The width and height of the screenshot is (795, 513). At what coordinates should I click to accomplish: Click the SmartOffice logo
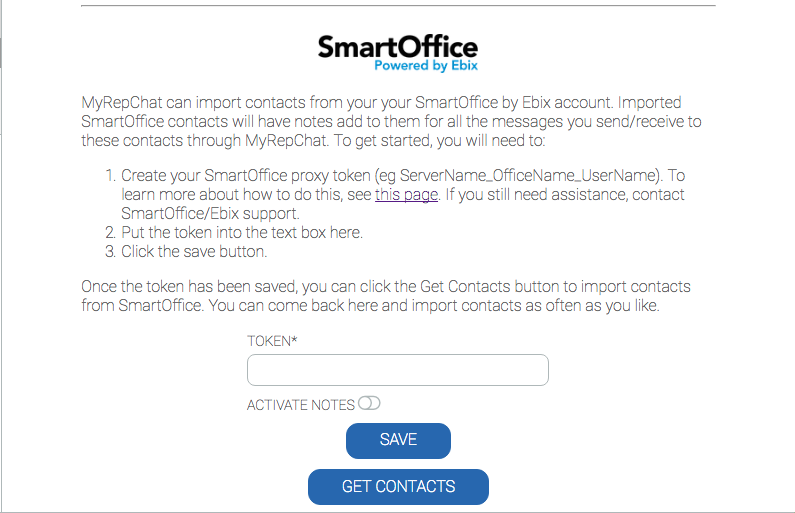click(398, 53)
